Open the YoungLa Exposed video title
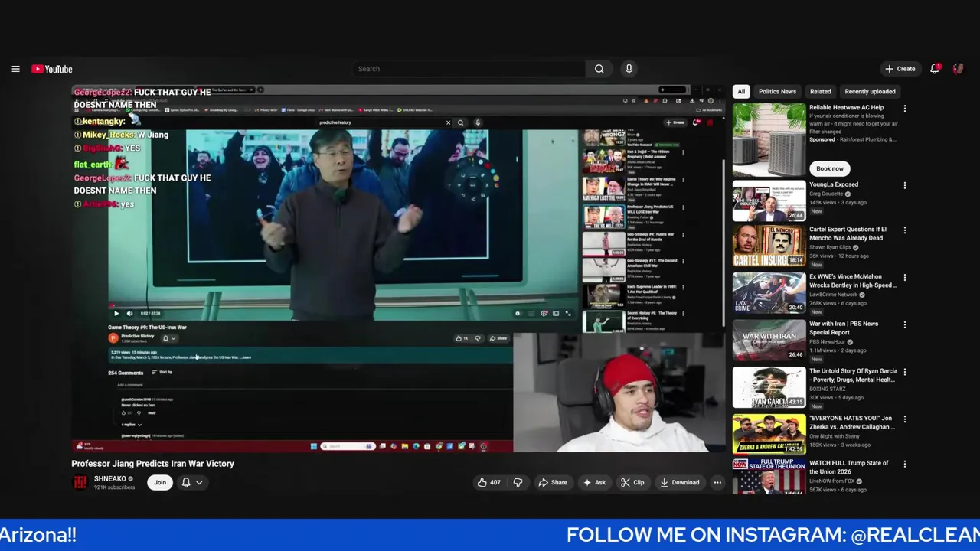This screenshot has width=980, height=551. pyautogui.click(x=834, y=184)
